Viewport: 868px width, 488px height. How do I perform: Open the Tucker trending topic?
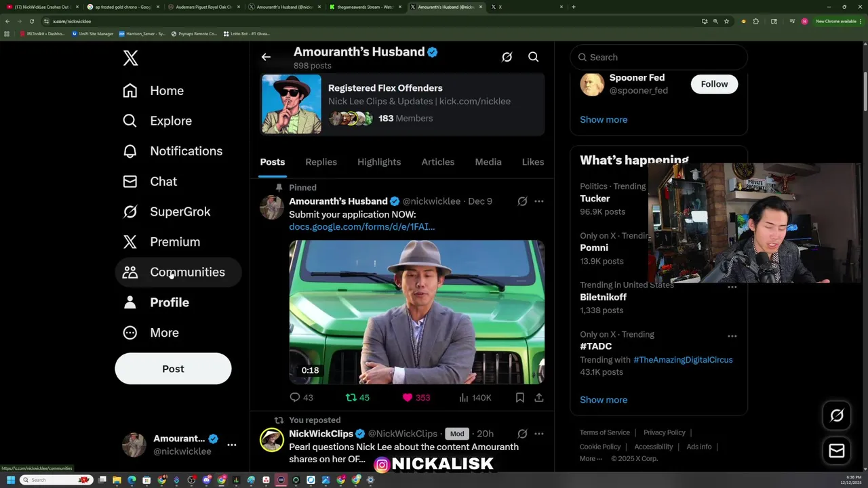[595, 199]
